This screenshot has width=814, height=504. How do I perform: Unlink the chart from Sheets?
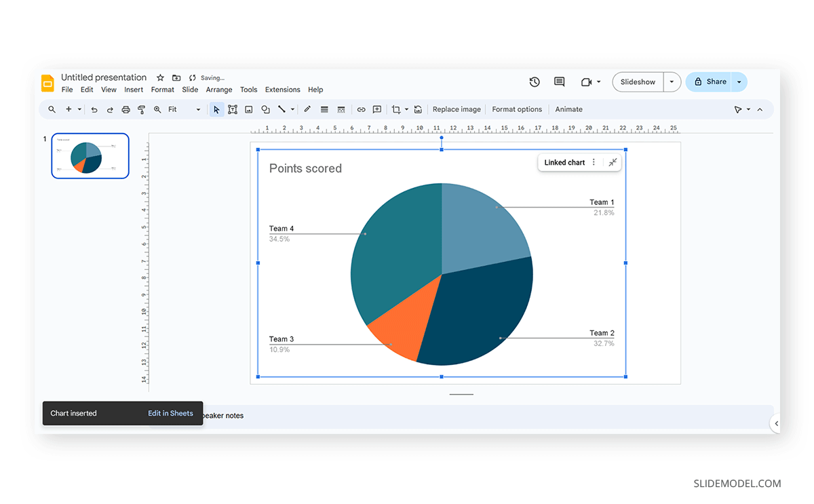click(613, 162)
